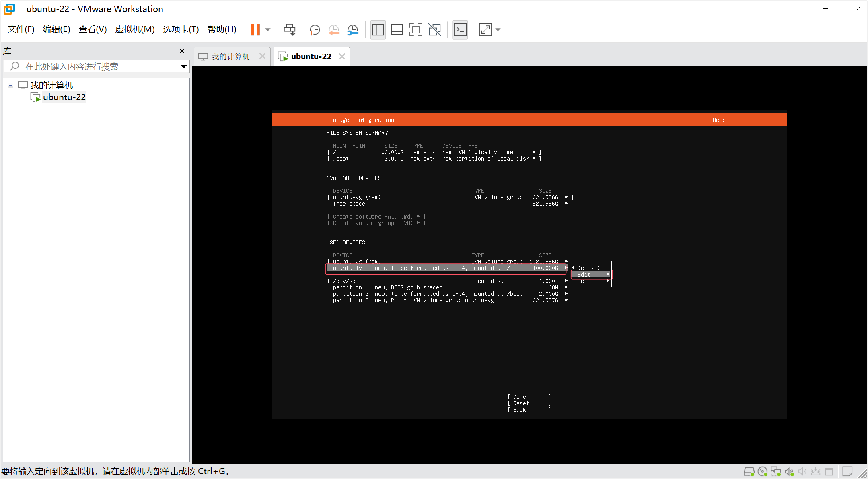The height and width of the screenshot is (479, 868).
Task: Close the ubuntu-22 tab
Action: pyautogui.click(x=342, y=56)
